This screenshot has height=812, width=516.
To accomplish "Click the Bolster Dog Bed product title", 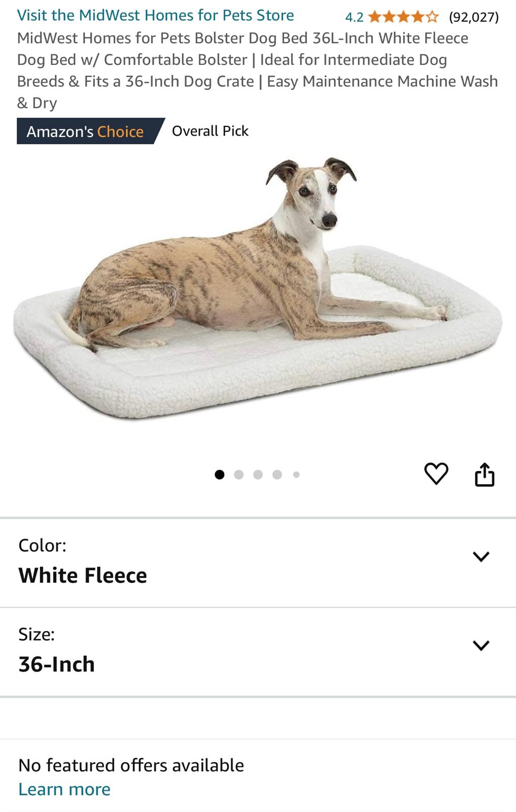I will 258,71.
